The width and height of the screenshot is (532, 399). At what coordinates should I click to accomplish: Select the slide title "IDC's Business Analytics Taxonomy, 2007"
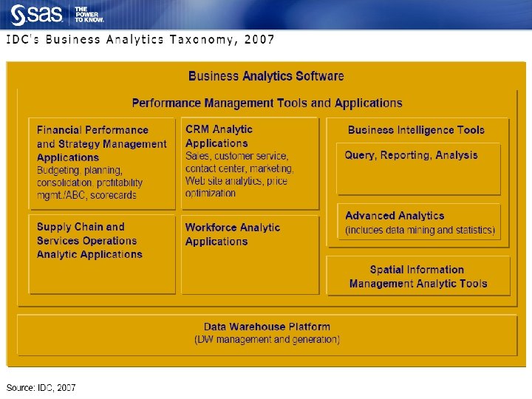[140, 40]
